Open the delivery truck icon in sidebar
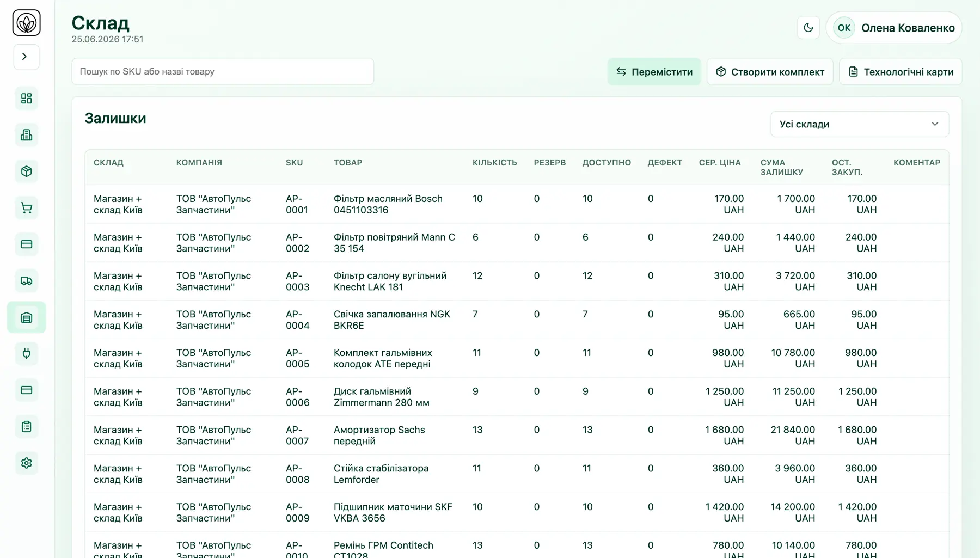 tap(26, 281)
